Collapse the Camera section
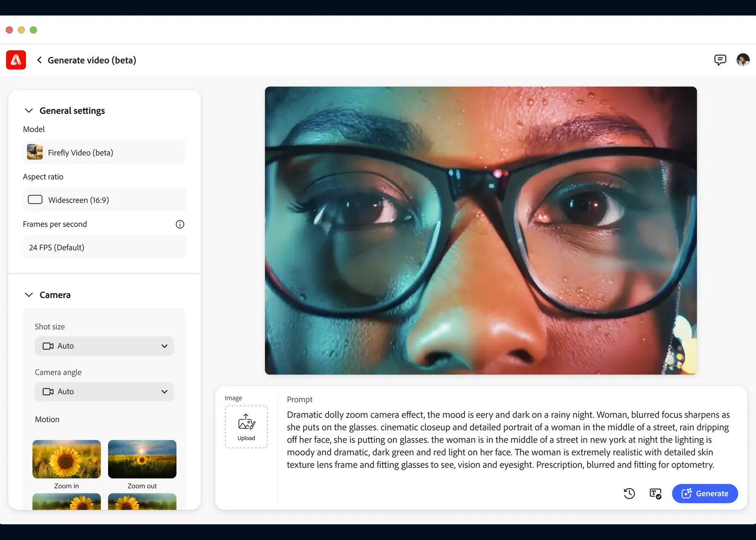Image resolution: width=756 pixels, height=540 pixels. pyautogui.click(x=29, y=295)
